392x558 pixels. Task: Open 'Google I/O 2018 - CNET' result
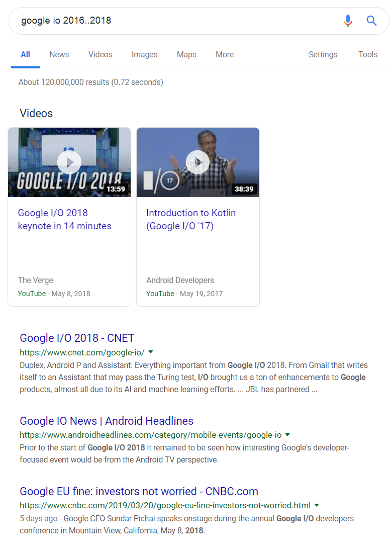tap(77, 338)
